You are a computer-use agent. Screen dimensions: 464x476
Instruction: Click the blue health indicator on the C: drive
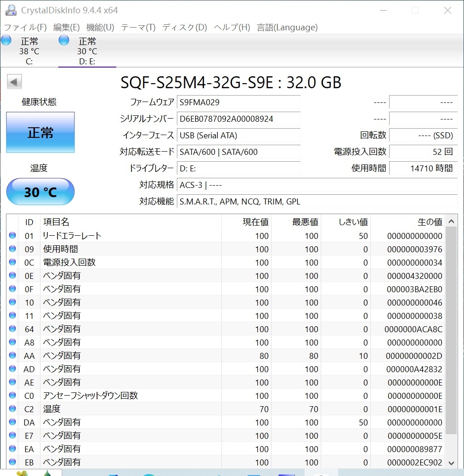coord(6,40)
